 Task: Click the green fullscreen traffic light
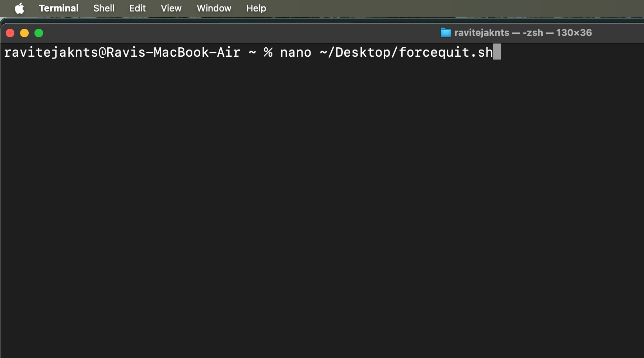39,33
